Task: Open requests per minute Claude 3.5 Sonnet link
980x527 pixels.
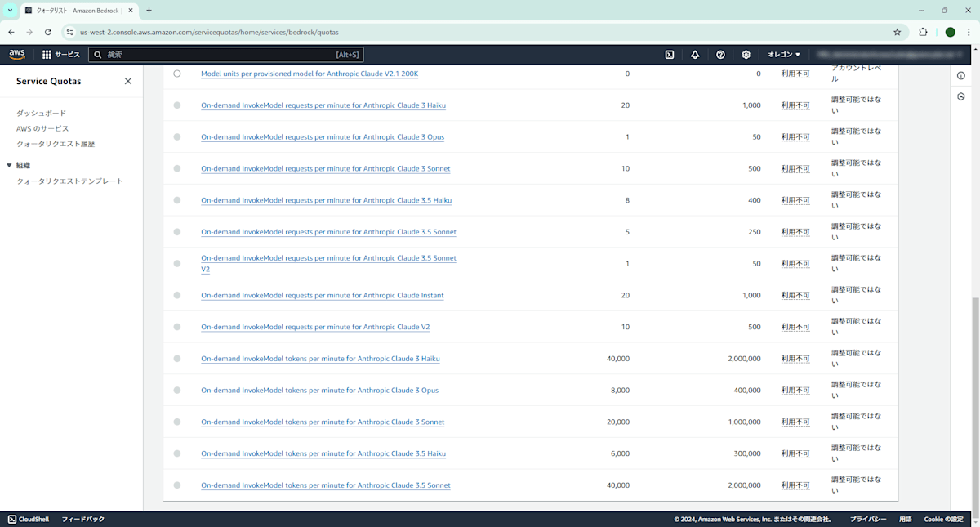Action: click(x=328, y=232)
